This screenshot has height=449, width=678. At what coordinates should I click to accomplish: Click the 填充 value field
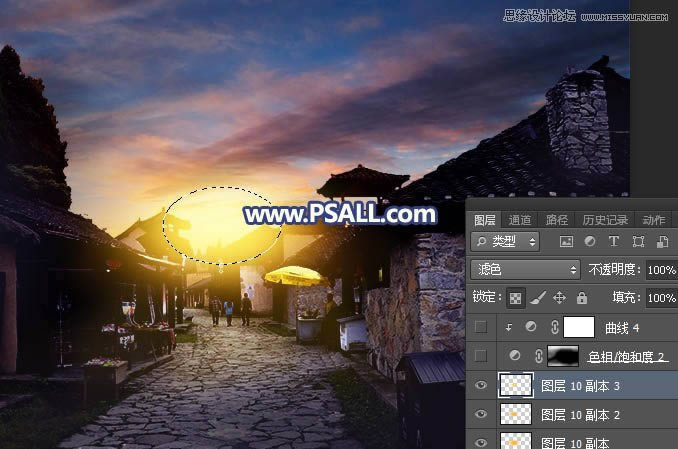[x=661, y=298]
